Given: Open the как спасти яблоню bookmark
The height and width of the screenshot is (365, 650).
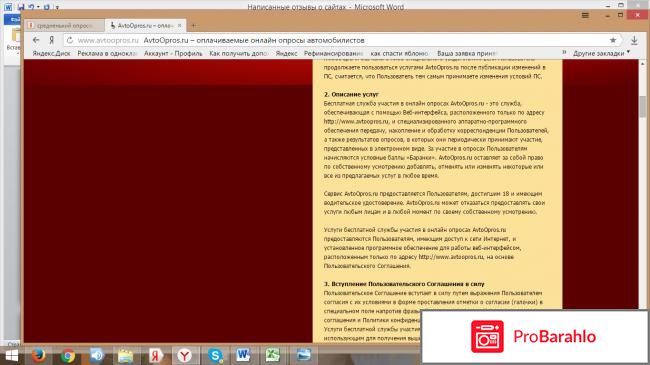Looking at the screenshot, I should coord(399,54).
